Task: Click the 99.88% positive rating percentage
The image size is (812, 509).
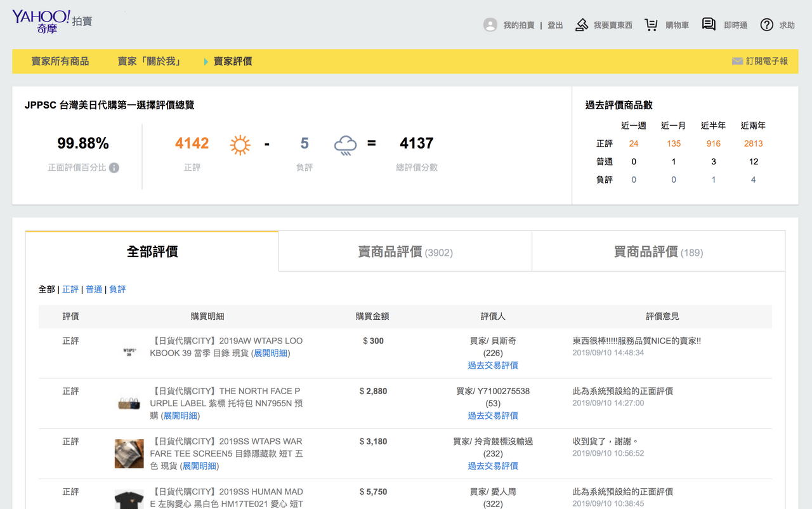Action: [83, 143]
